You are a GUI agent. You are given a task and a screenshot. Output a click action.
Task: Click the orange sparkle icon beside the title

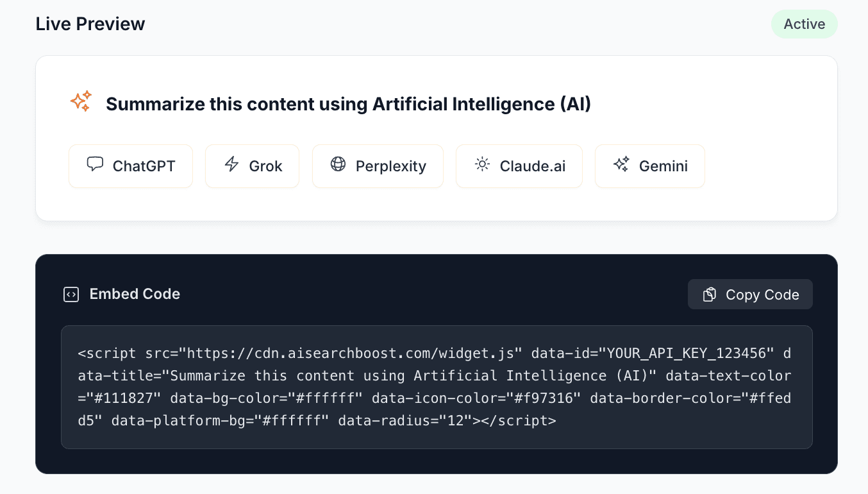81,101
